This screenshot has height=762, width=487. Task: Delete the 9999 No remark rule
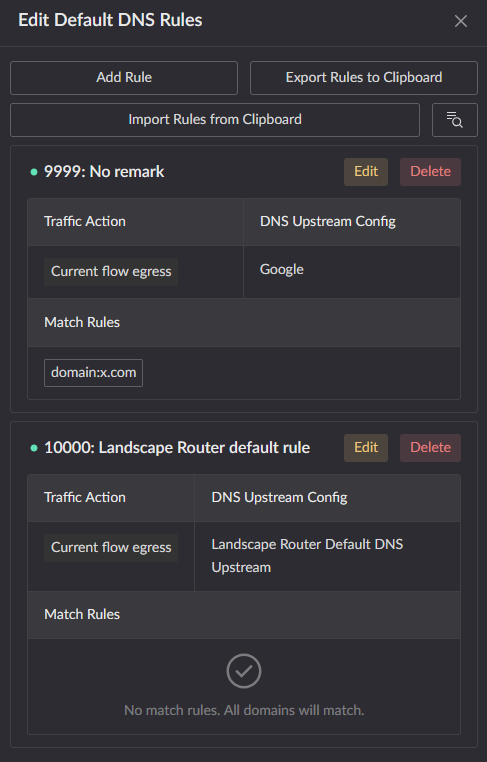tap(430, 172)
